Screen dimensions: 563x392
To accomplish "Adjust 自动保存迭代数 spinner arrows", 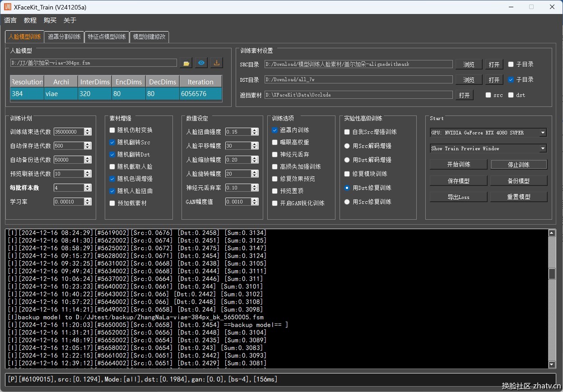I will pos(88,146).
